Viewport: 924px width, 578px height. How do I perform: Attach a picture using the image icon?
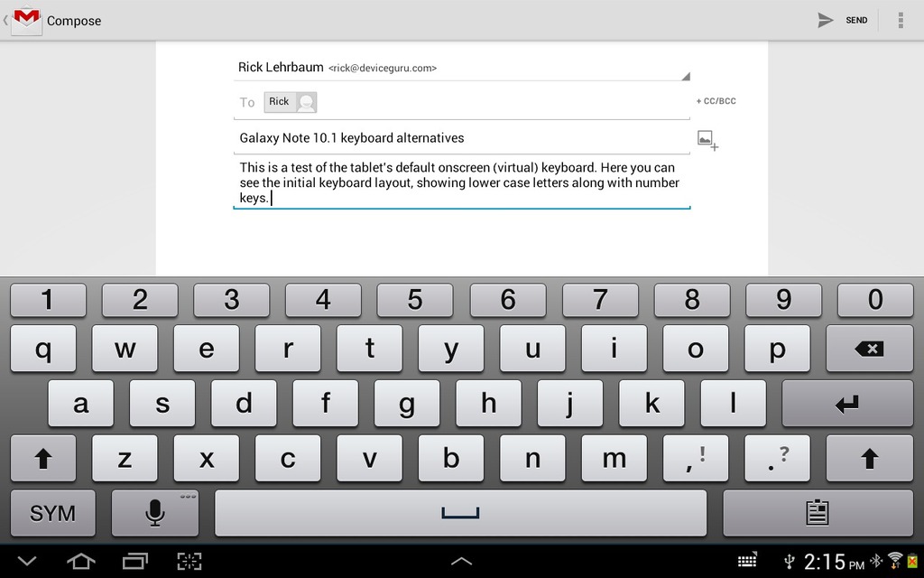coord(707,140)
